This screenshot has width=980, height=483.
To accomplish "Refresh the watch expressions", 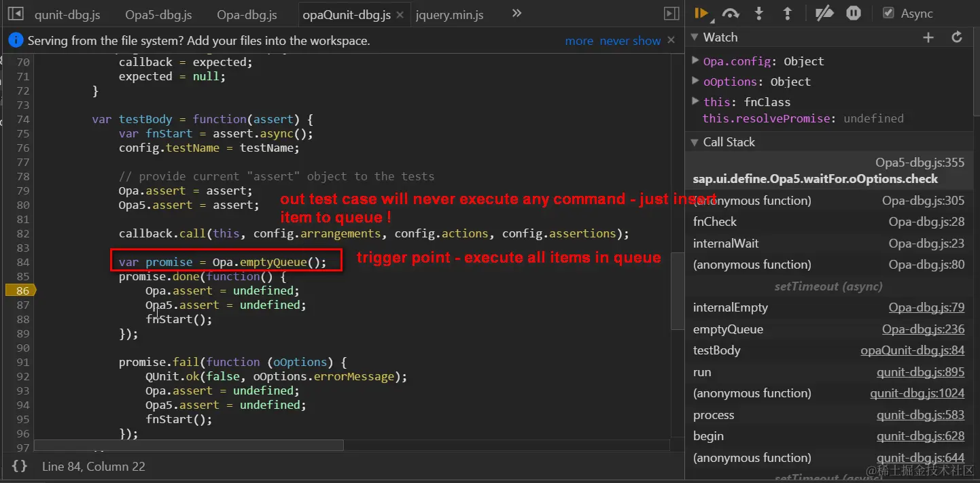I will click(x=957, y=37).
